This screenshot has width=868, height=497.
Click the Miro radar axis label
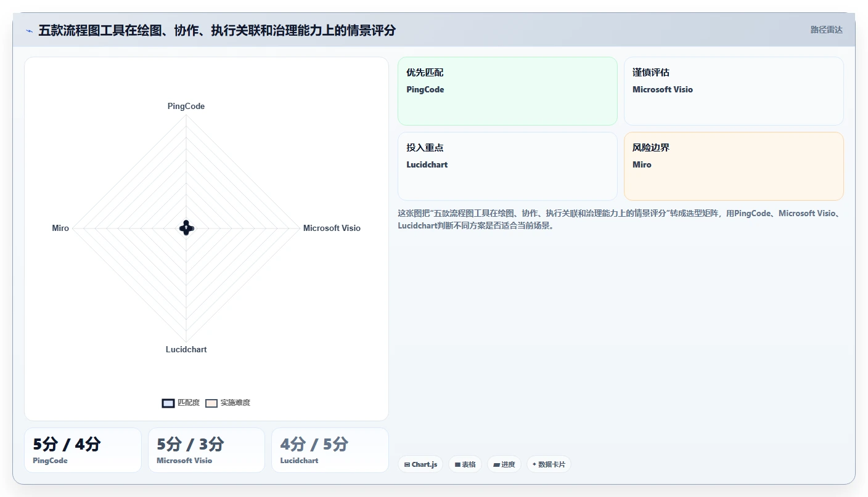pos(60,228)
